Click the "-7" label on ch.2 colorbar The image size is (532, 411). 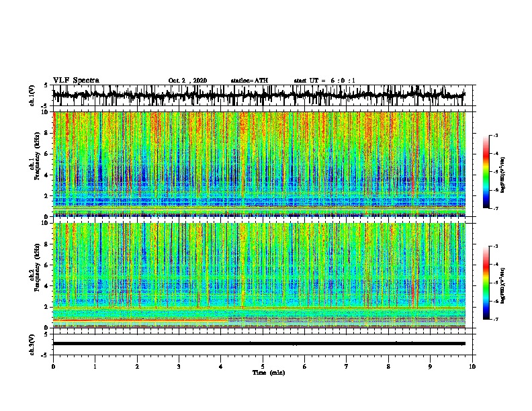coord(496,319)
